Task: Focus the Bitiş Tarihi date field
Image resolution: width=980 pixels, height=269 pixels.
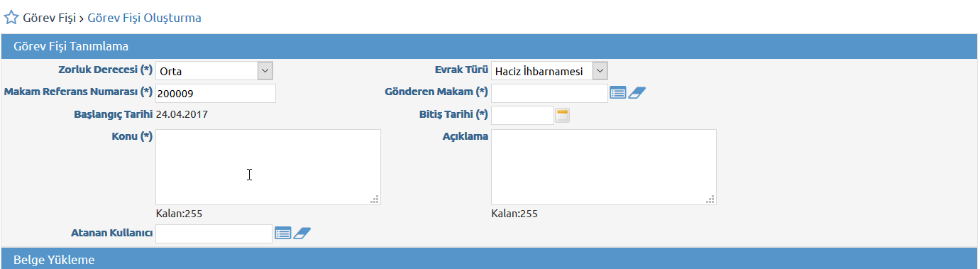Action: [522, 115]
